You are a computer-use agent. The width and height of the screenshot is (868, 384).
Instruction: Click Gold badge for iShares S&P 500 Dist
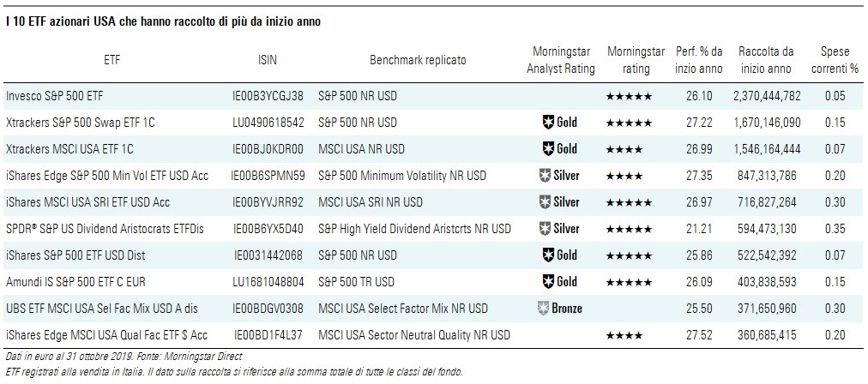coord(559,255)
